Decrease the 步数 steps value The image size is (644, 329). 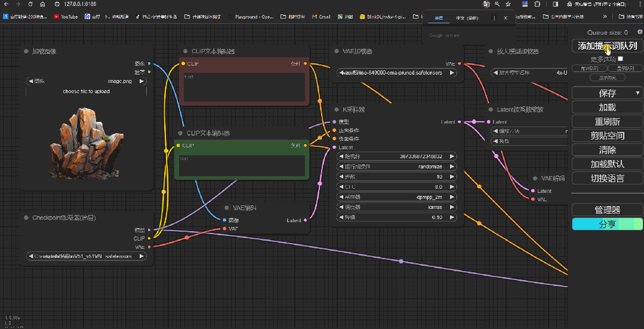click(x=340, y=177)
